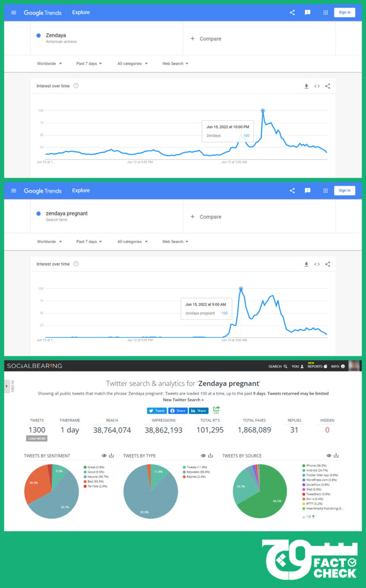Image resolution: width=366 pixels, height=588 pixels.
Task: Toggle visibility of Tweets by Sentiment chart
Action: pyautogui.click(x=104, y=455)
